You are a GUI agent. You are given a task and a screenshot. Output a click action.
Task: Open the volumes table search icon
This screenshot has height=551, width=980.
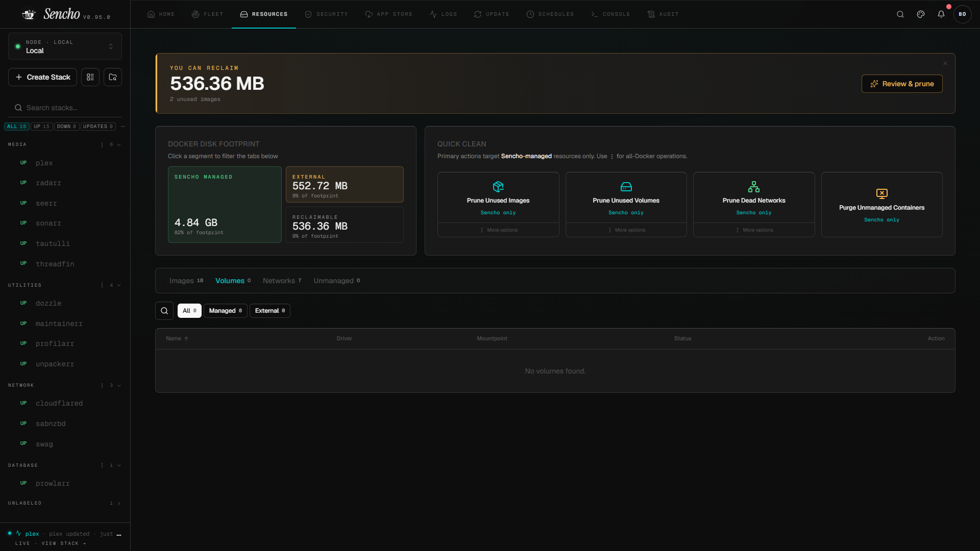click(x=164, y=311)
